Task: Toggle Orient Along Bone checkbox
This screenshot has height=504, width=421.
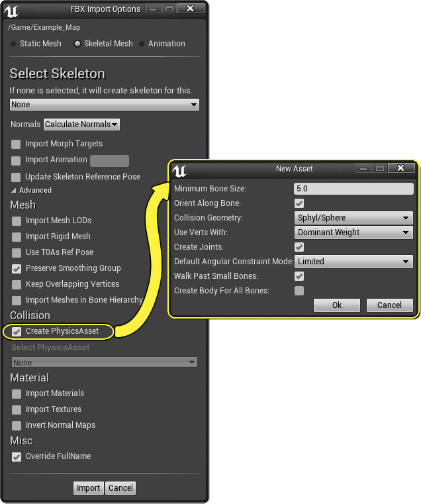Action: 299,203
